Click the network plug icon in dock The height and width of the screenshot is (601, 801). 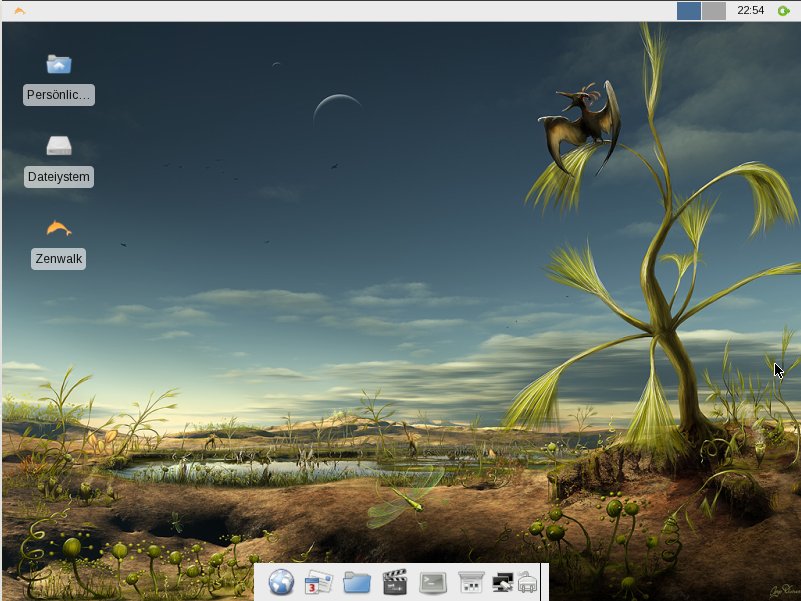(x=527, y=582)
